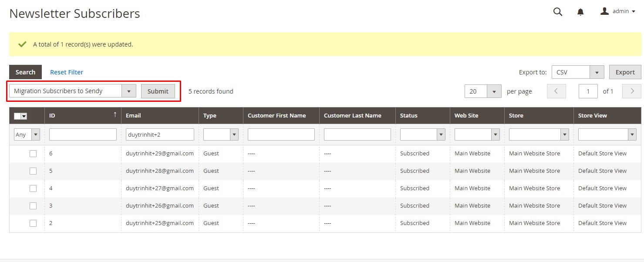Tick the checkbox for subscriber ID 4
644x262 pixels.
coord(33,188)
